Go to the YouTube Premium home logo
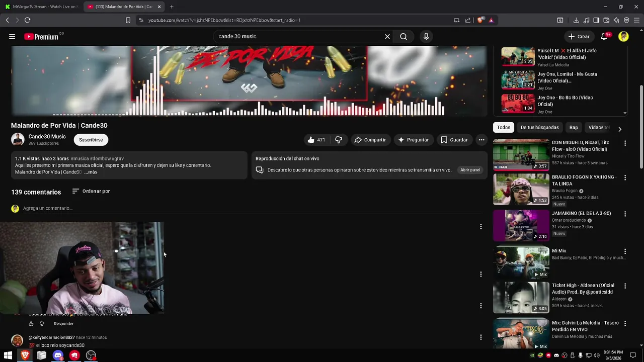Screen dimensions: 644x362 pyautogui.click(x=41, y=37)
